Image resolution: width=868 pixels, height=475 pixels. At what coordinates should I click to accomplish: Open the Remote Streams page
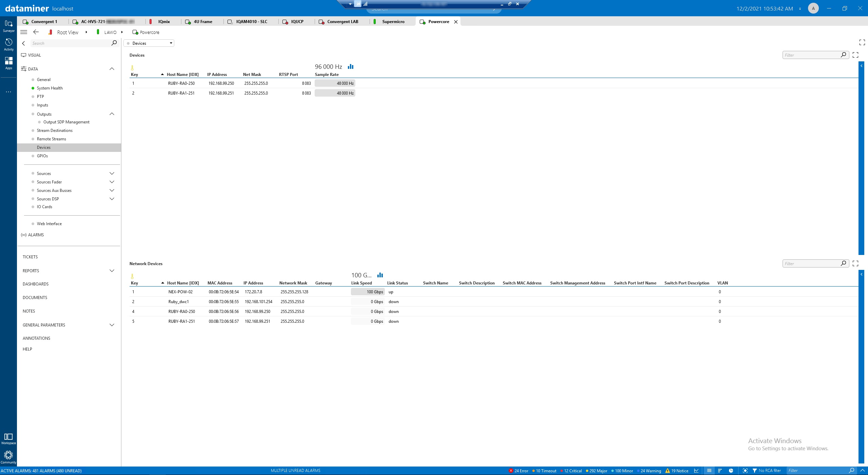tap(52, 139)
